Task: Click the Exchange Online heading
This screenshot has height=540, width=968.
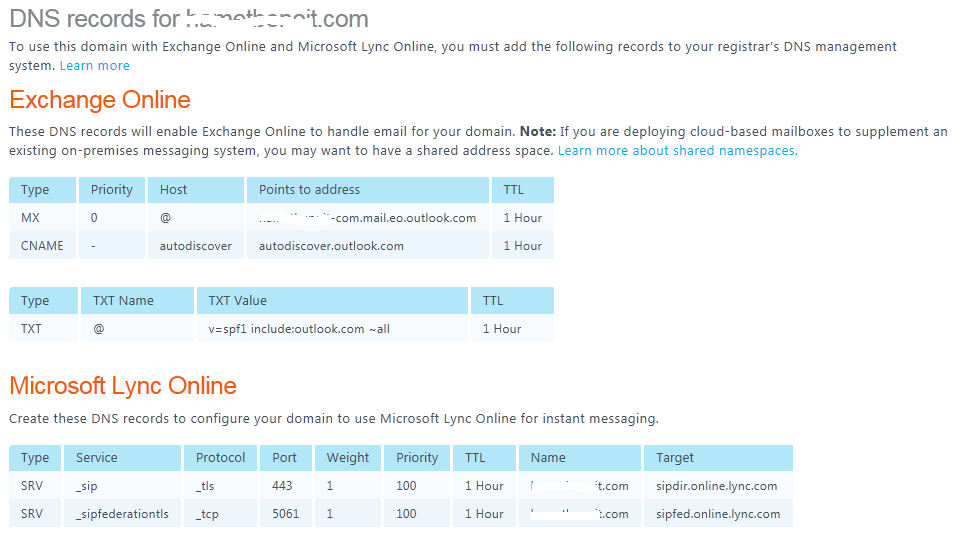Action: tap(100, 100)
